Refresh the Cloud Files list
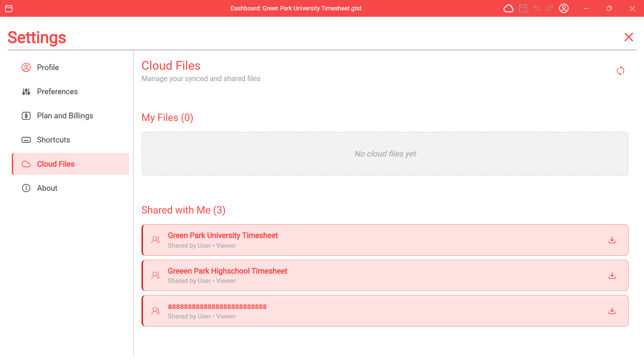 pyautogui.click(x=620, y=71)
